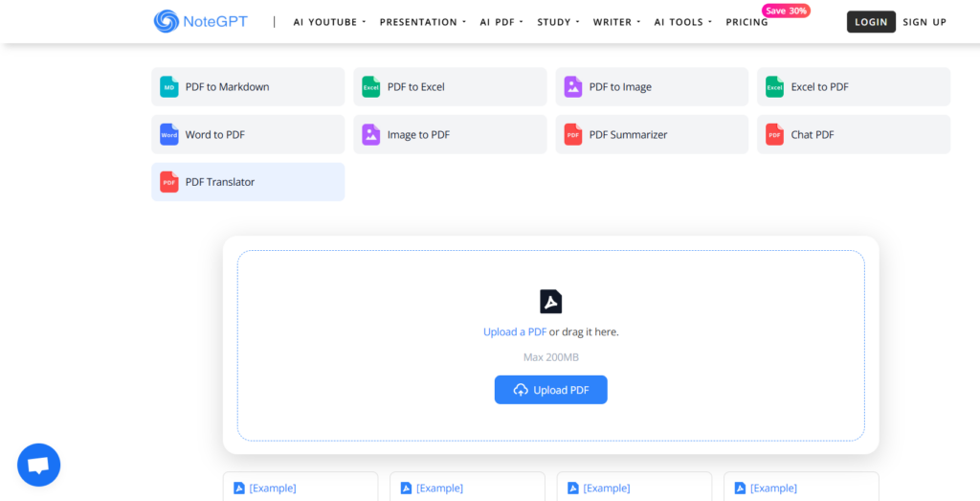Select the Excel to PDF tool

(x=854, y=87)
